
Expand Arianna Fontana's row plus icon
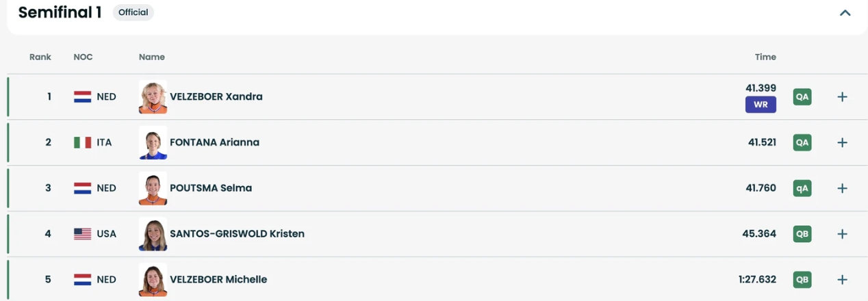click(842, 142)
